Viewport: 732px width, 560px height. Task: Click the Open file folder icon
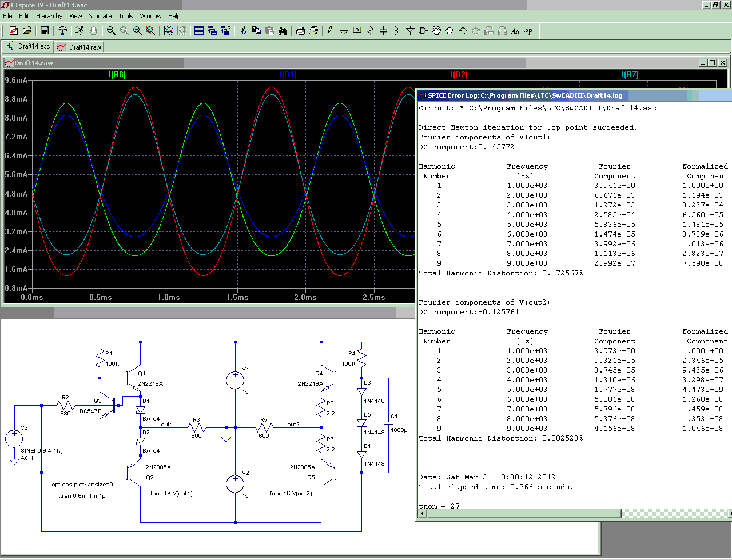pyautogui.click(x=27, y=31)
